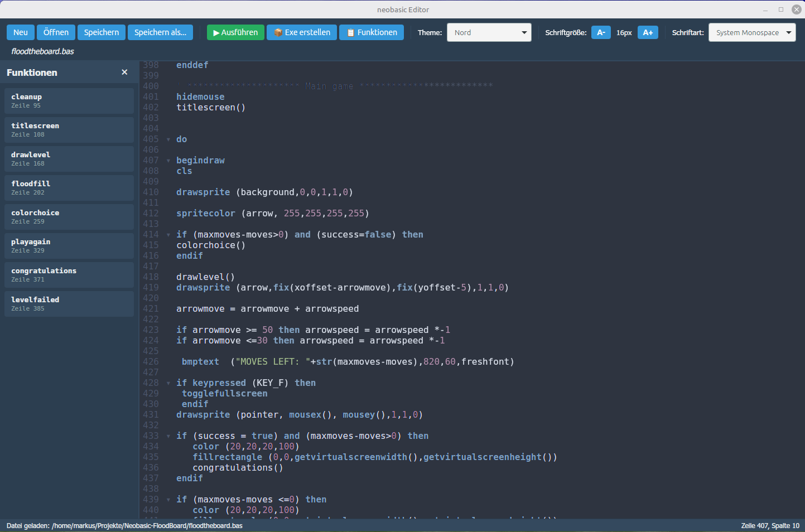The width and height of the screenshot is (805, 532).
Task: Minimize the neobasic Editor window
Action: coord(765,9)
